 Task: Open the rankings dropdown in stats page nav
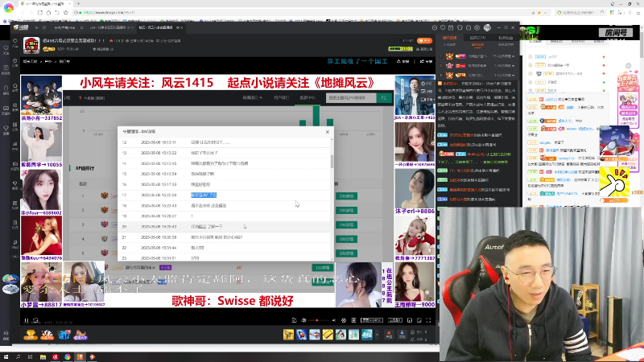(252, 97)
